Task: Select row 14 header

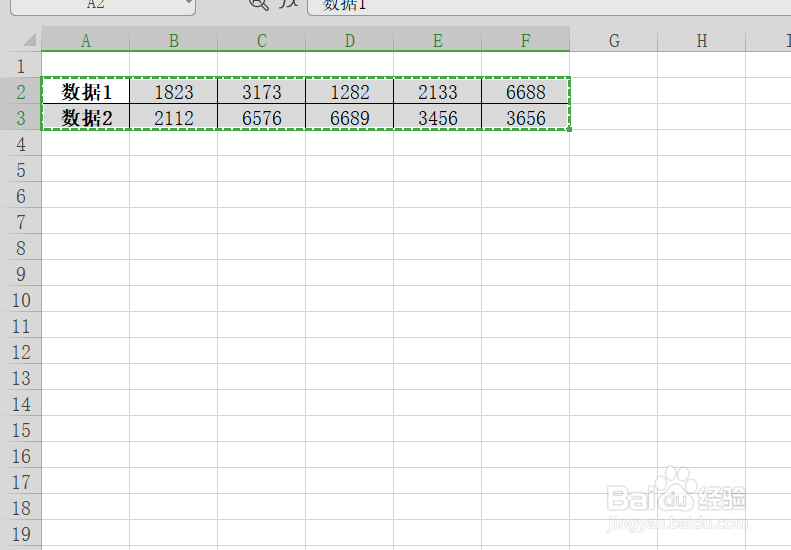Action: (x=21, y=404)
